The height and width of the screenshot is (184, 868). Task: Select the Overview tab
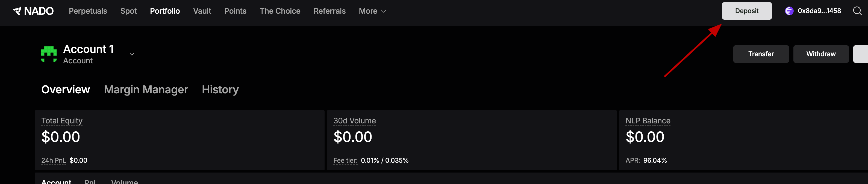[65, 90]
